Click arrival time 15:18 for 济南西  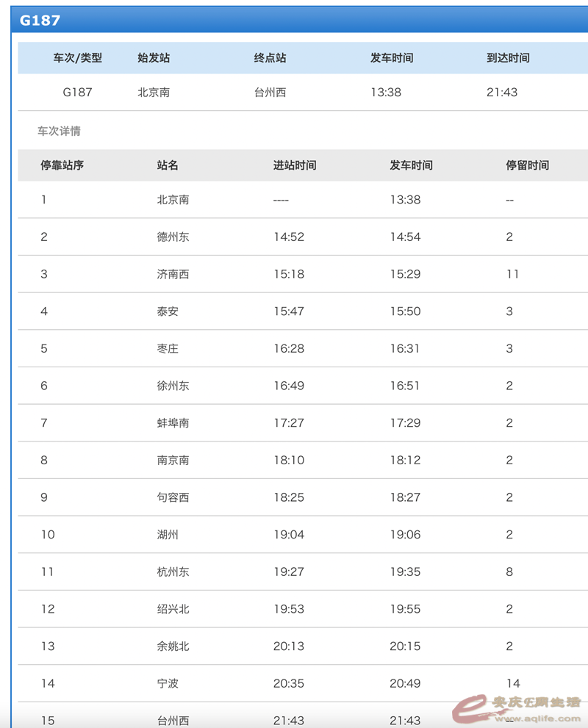pyautogui.click(x=288, y=274)
